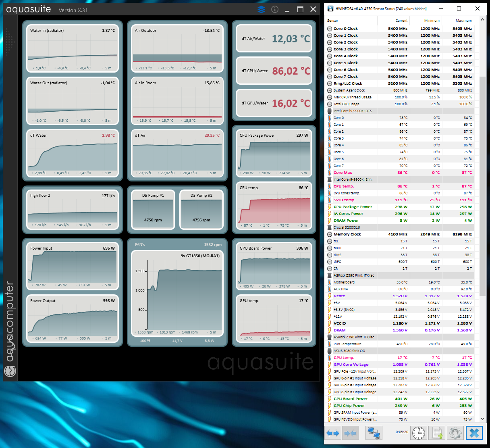Click the HWiNFO vertical scrollbar thumb

click(x=482, y=185)
